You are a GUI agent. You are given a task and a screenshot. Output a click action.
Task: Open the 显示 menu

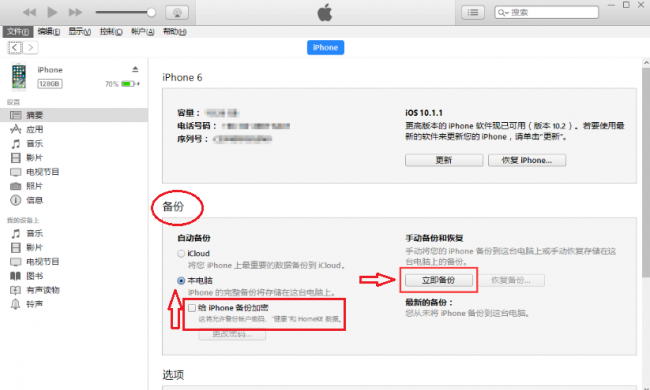click(x=80, y=31)
